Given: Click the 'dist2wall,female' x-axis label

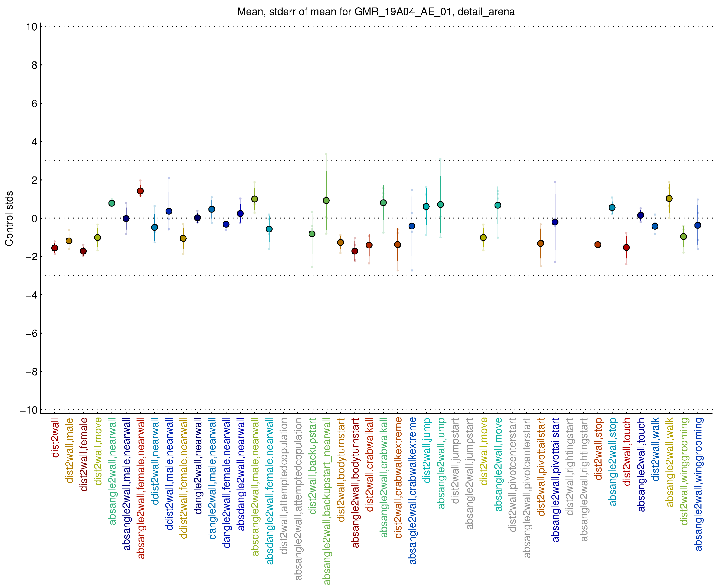Looking at the screenshot, I should pos(83,455).
